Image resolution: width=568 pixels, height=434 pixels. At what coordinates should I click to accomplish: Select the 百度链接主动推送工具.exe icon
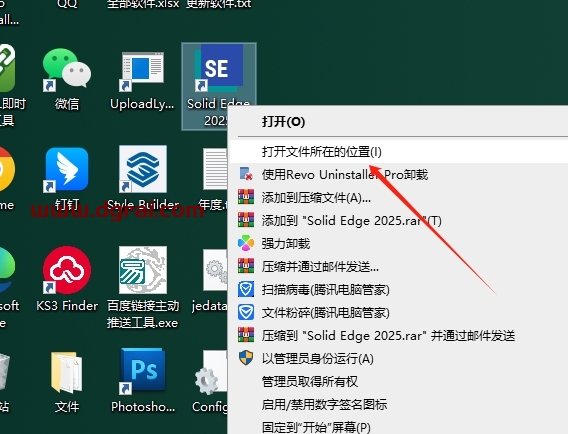[143, 270]
